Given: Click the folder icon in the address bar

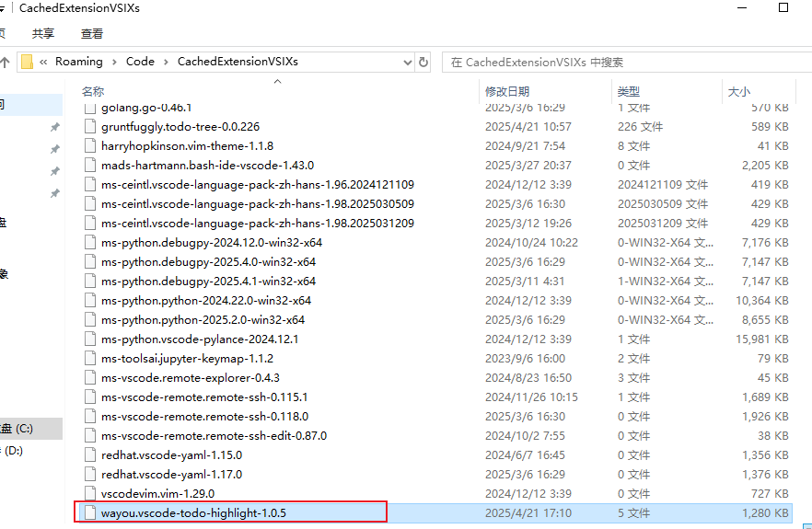Looking at the screenshot, I should (x=27, y=63).
